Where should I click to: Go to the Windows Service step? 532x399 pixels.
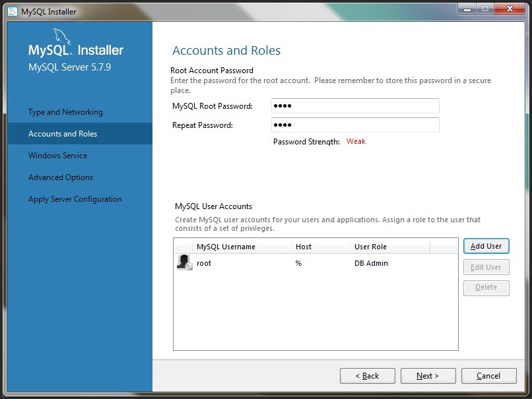57,155
